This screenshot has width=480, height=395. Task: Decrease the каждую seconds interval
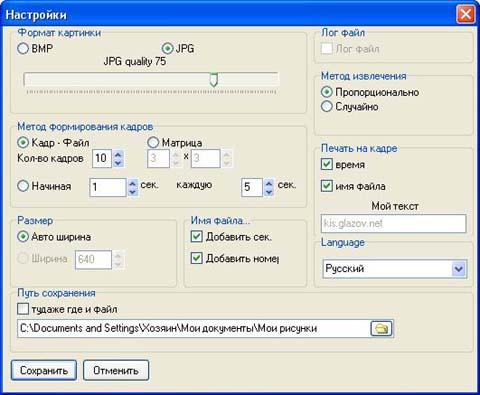coord(269,192)
